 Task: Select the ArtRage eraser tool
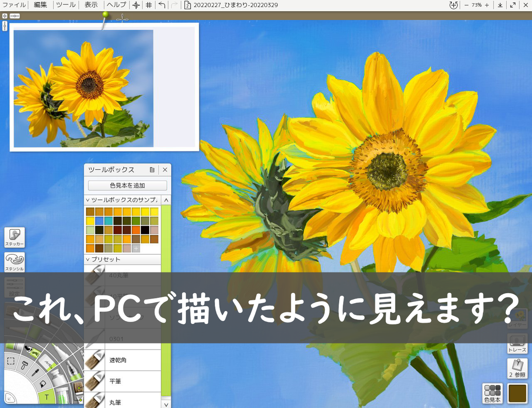[48, 363]
